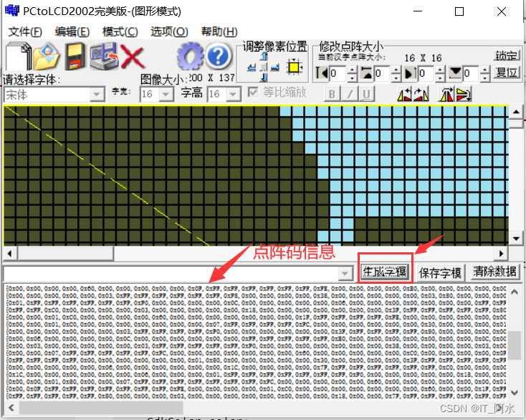The height and width of the screenshot is (420, 526).
Task: Click output text vertical scrollbar thumb
Action: (x=515, y=345)
